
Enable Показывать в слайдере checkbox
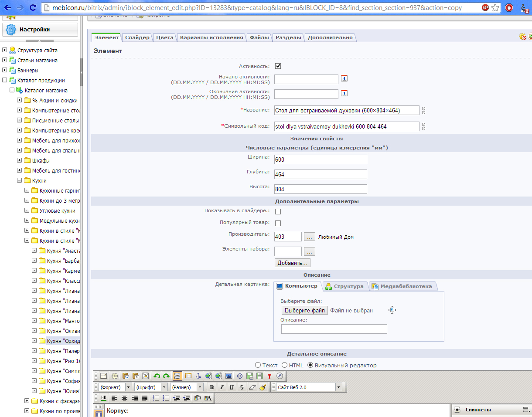pos(278,211)
